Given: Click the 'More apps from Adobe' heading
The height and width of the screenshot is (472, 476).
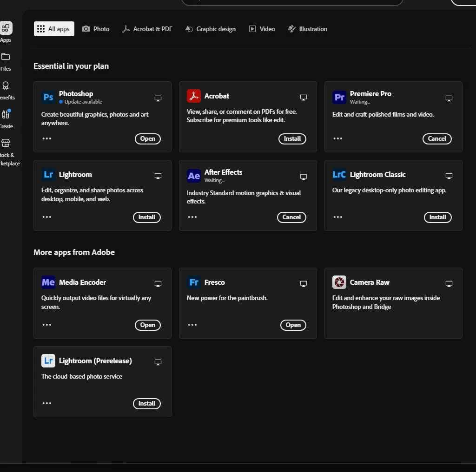Looking at the screenshot, I should tap(74, 252).
